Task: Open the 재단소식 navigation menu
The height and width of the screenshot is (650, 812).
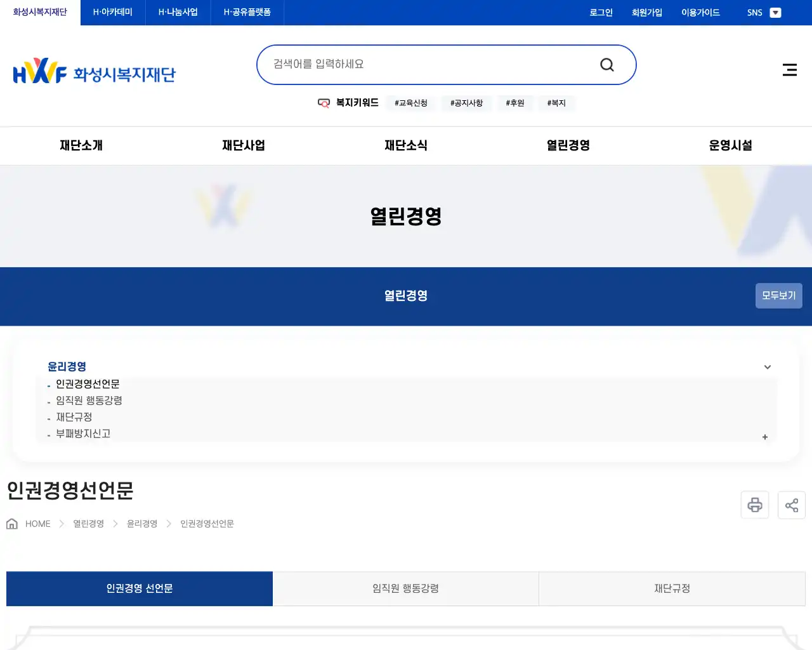Action: tap(406, 145)
